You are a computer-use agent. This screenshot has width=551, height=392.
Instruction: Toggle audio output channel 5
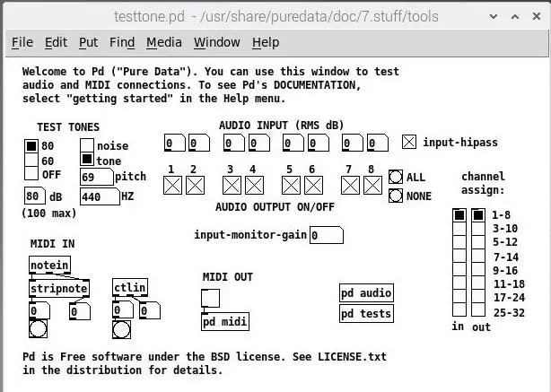click(x=291, y=185)
